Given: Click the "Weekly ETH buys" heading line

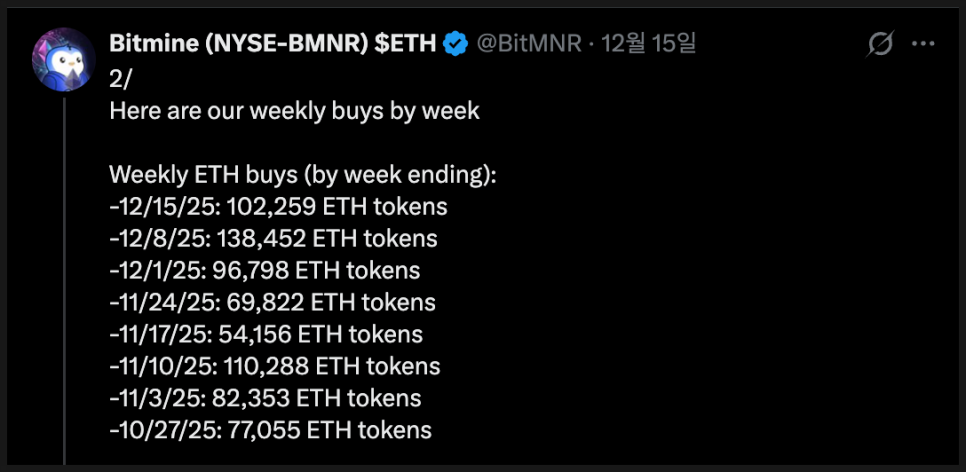Looking at the screenshot, I should click(x=302, y=175).
